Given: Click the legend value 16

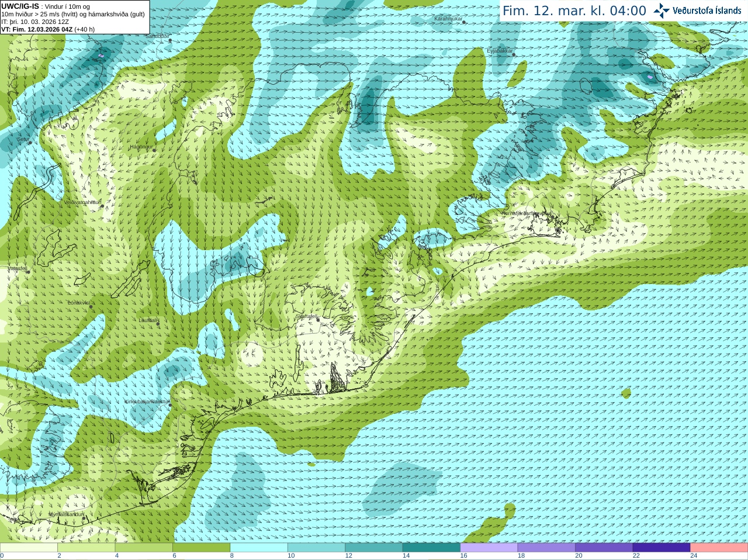Looking at the screenshot, I should click(463, 556).
